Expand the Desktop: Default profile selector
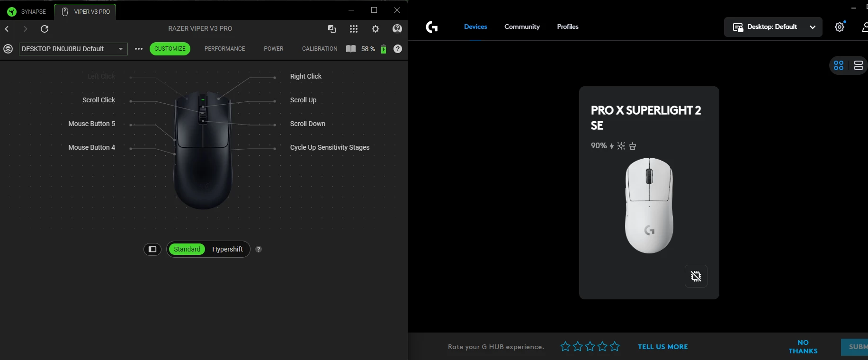 coord(773,27)
